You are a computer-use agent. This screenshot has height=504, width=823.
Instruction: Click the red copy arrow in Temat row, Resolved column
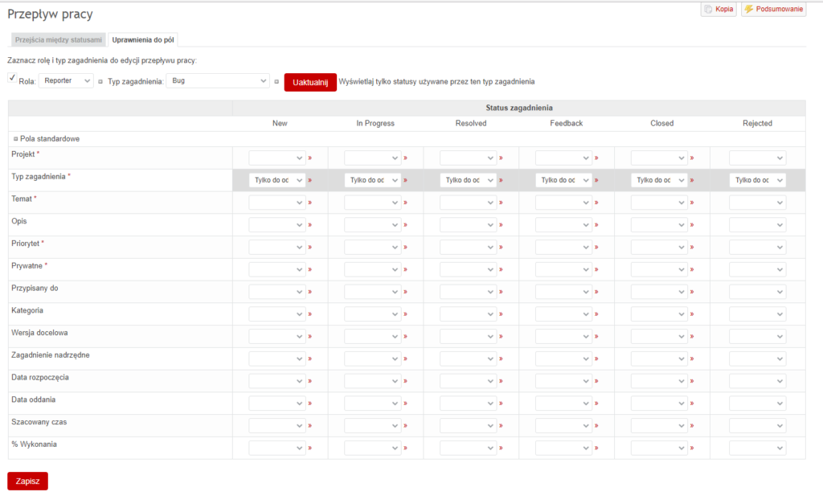(x=501, y=203)
